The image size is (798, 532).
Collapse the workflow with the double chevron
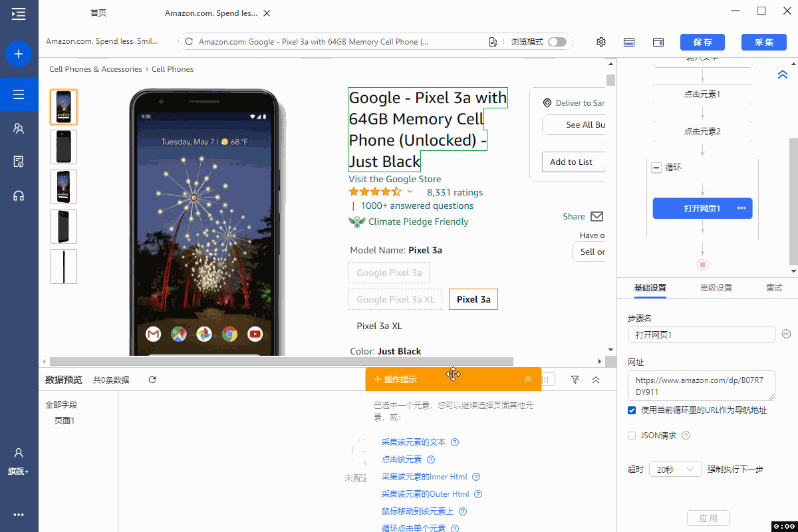[783, 74]
